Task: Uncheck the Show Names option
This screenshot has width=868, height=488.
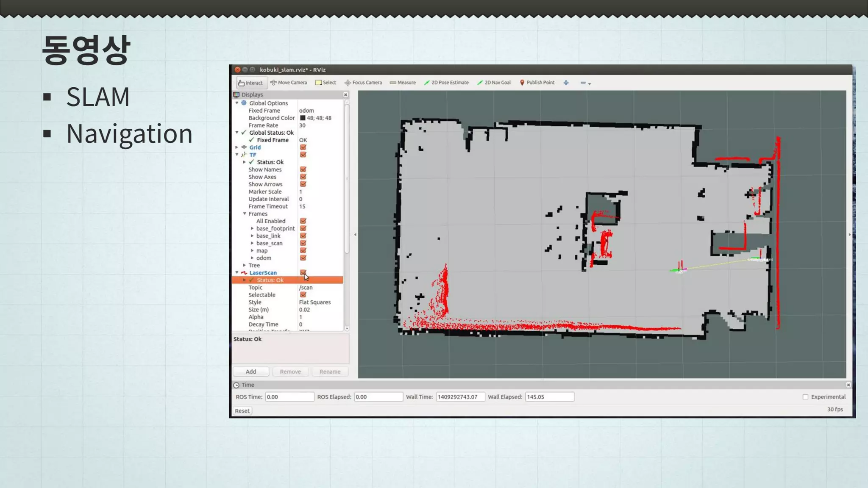Action: pyautogui.click(x=303, y=169)
